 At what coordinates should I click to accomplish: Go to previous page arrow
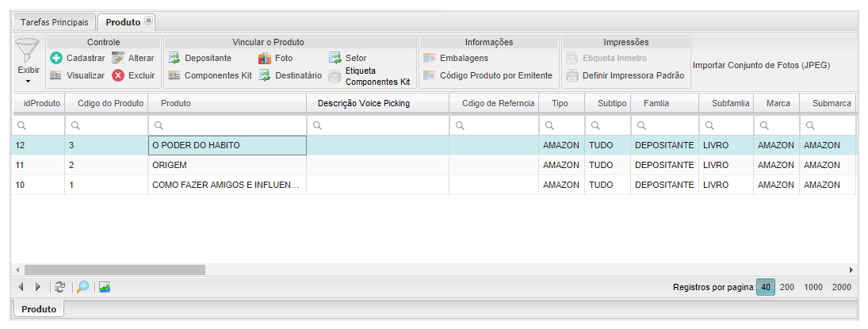pyautogui.click(x=21, y=287)
